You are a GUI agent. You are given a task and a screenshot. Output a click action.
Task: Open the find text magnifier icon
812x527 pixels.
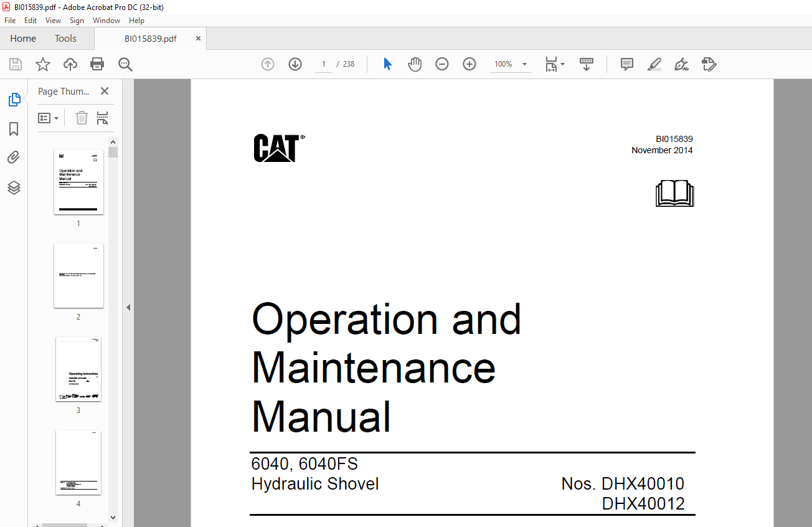tap(125, 64)
